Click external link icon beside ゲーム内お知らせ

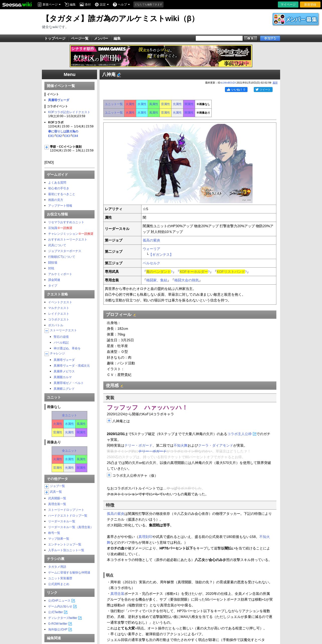pyautogui.click(x=75, y=606)
